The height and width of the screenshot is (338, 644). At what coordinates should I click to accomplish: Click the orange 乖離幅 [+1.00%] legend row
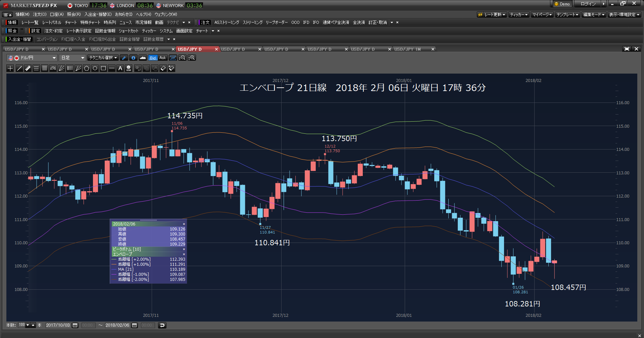(148, 264)
